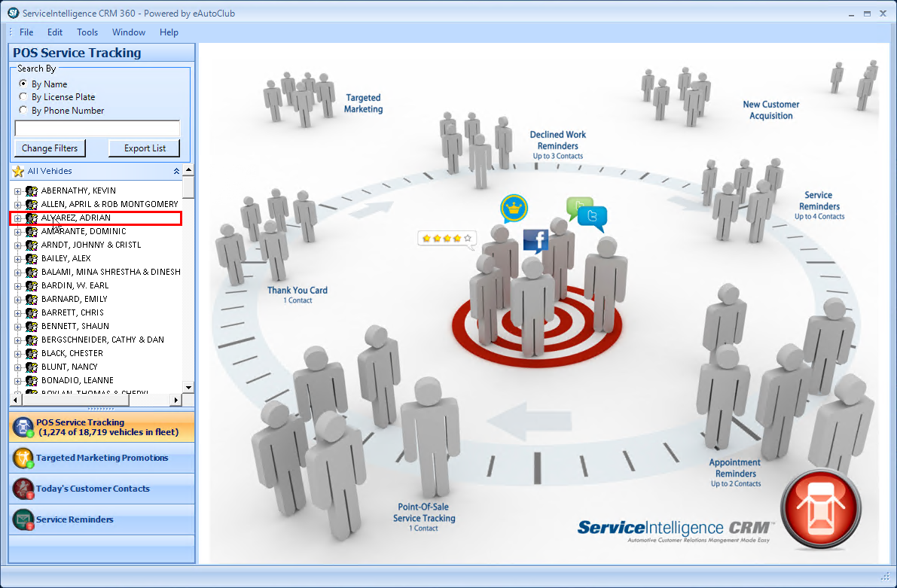Screen dimensions: 897x588
Task: Click customer icon next to BLUNT, NANCY
Action: (32, 367)
